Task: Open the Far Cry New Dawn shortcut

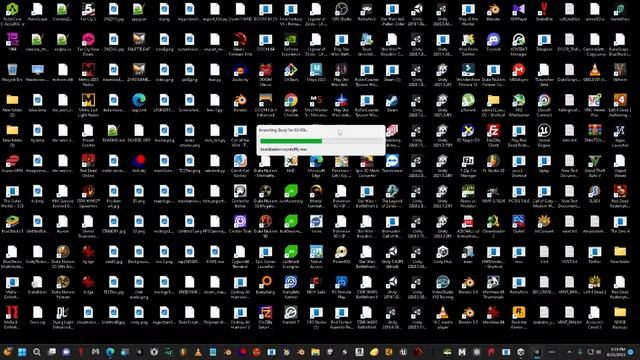Action: [x=88, y=42]
